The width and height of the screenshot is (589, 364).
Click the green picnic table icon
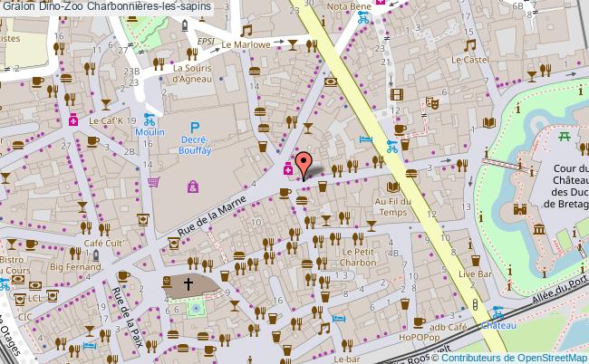[565, 137]
